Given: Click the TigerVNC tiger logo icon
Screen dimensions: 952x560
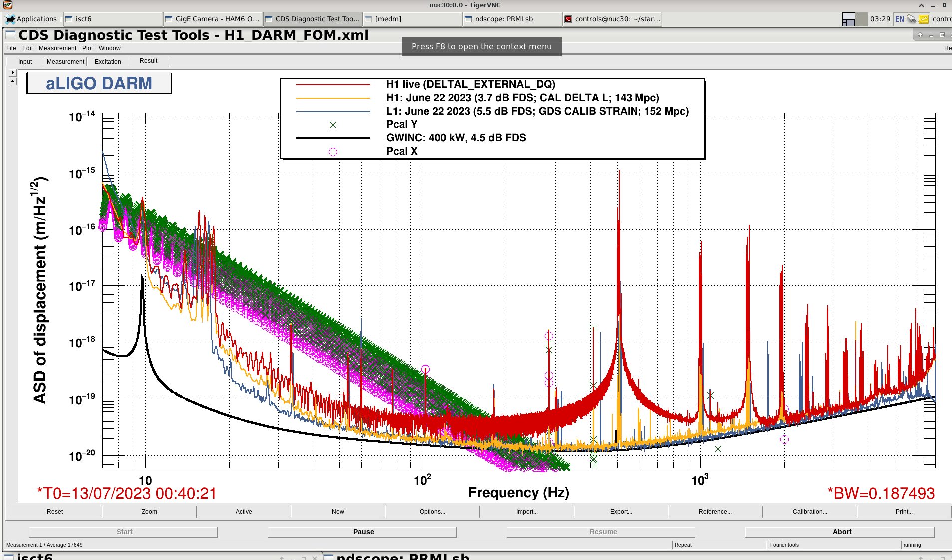Looking at the screenshot, I should [x=8, y=5].
